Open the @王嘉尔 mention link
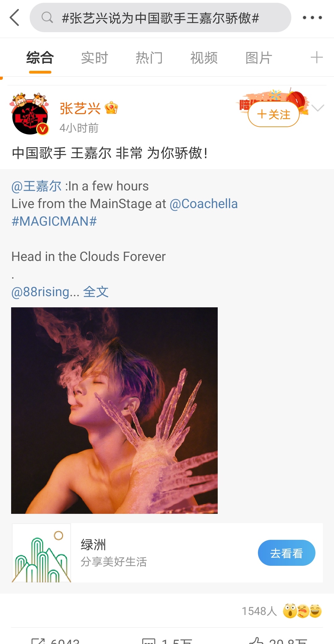The height and width of the screenshot is (644, 334). pyautogui.click(x=36, y=186)
